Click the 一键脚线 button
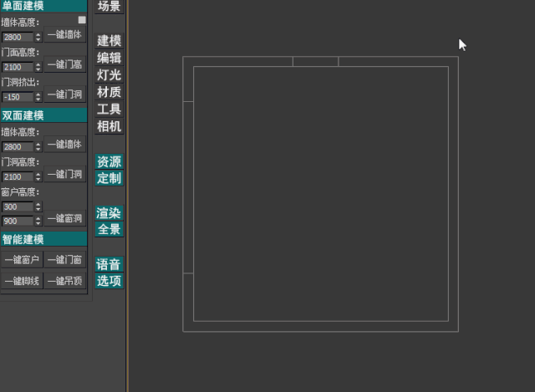 click(23, 281)
